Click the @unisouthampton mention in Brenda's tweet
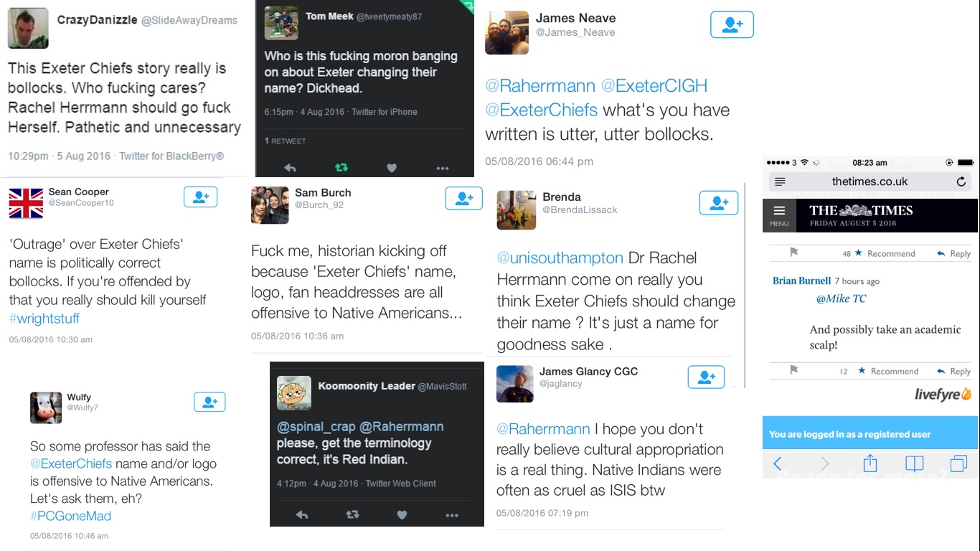This screenshot has height=551, width=980. click(x=560, y=258)
